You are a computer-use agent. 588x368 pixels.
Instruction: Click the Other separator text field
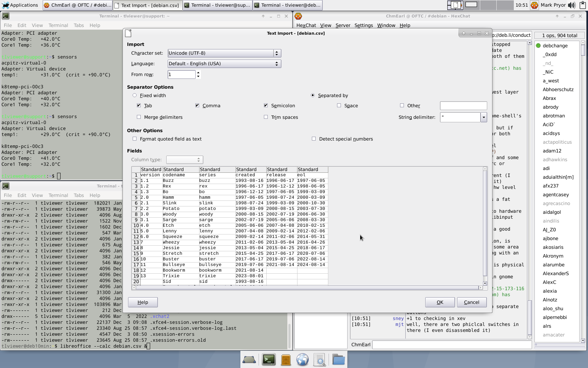pyautogui.click(x=463, y=105)
